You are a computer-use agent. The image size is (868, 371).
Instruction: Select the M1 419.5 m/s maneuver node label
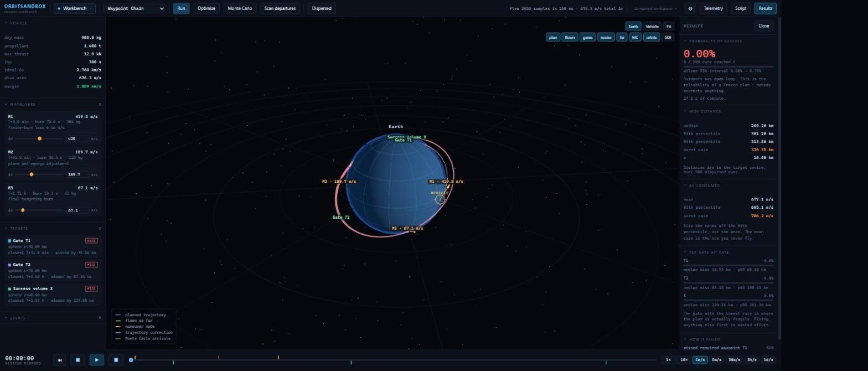point(446,182)
